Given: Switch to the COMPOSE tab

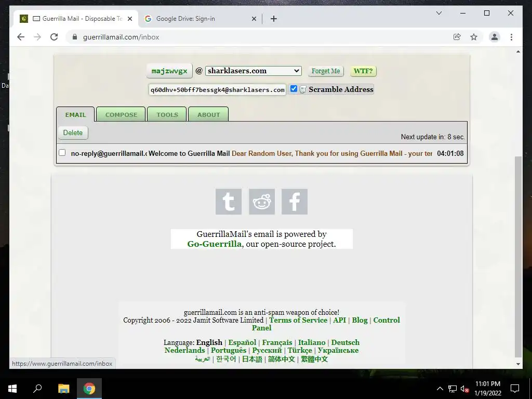Looking at the screenshot, I should [121, 114].
